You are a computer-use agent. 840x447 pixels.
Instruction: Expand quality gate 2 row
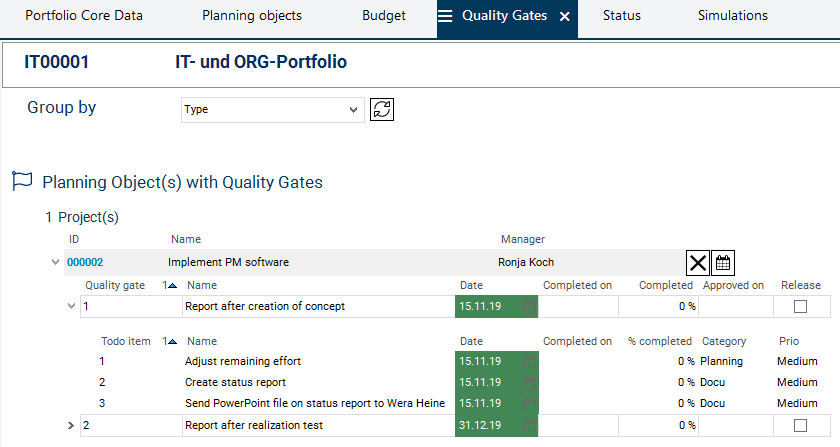tap(70, 426)
